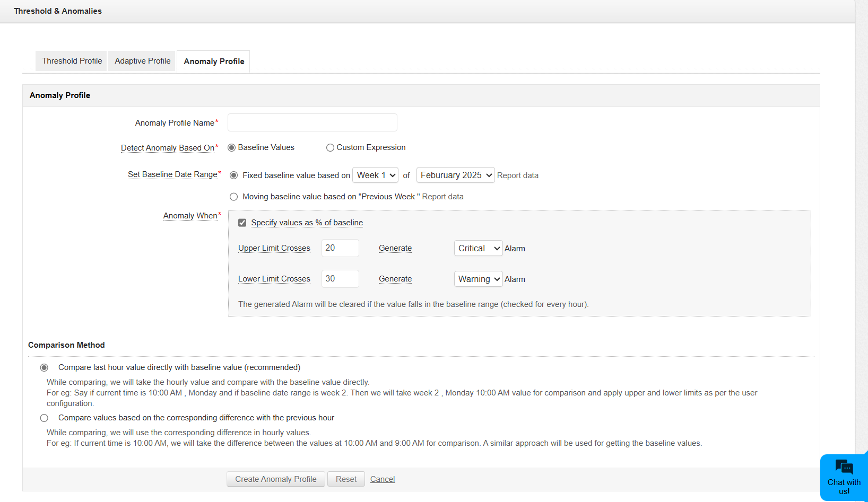868x502 pixels.
Task: Open the Week 1 dropdown
Action: point(375,175)
